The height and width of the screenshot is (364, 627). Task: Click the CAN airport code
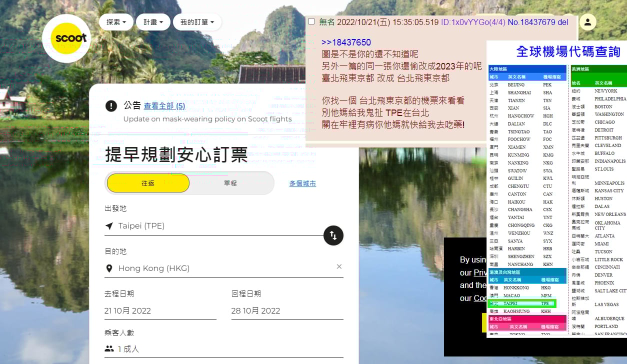(x=547, y=194)
